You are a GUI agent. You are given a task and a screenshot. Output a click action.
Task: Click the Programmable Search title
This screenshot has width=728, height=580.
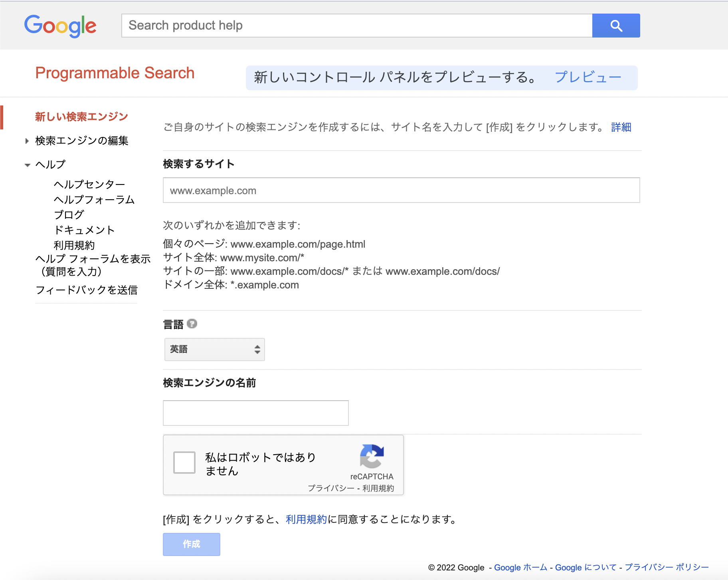point(115,73)
